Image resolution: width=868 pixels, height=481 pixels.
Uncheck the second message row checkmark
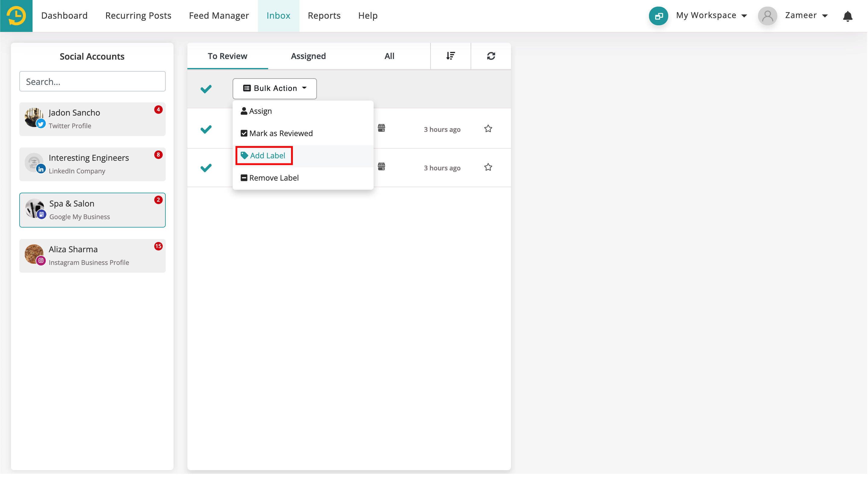point(206,168)
